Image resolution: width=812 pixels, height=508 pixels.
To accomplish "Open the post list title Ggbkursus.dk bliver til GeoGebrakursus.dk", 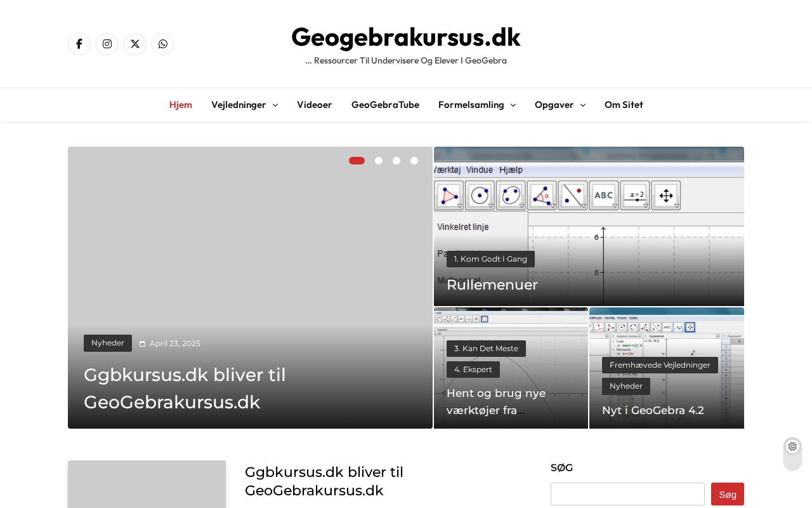I will [324, 481].
